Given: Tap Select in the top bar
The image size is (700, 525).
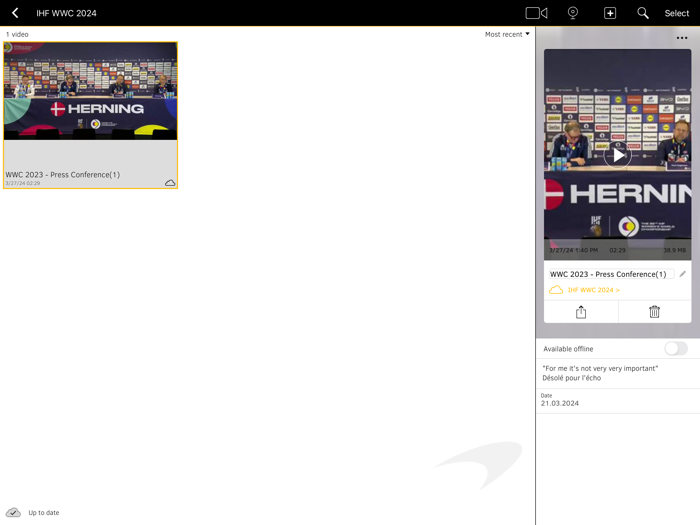Looking at the screenshot, I should point(676,13).
